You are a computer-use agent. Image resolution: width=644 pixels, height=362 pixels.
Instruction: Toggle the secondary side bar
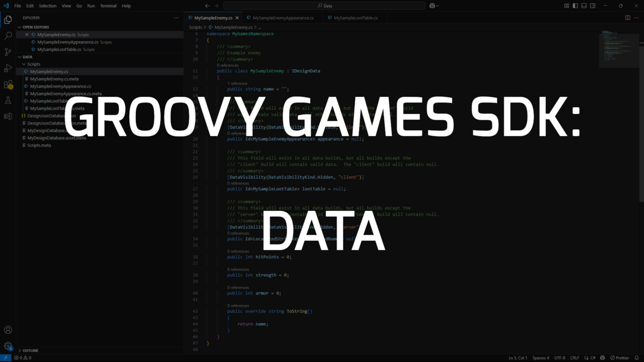592,6
